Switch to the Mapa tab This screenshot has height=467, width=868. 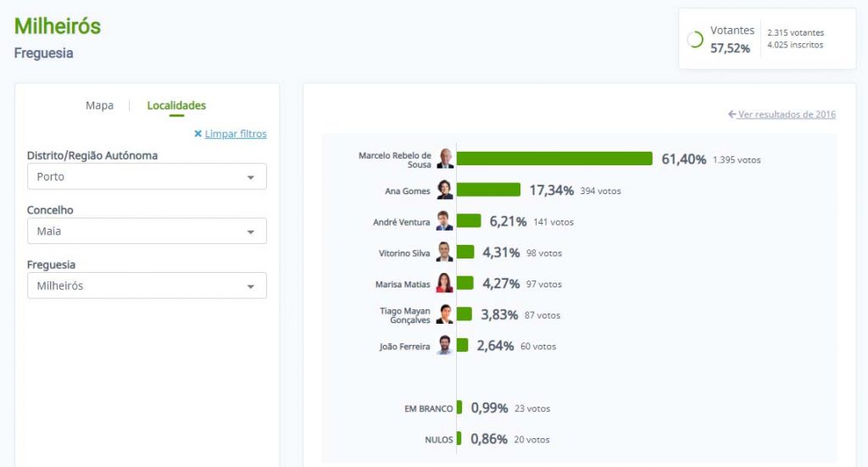coord(99,106)
